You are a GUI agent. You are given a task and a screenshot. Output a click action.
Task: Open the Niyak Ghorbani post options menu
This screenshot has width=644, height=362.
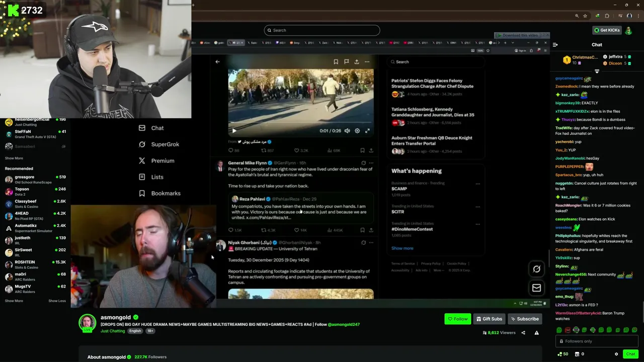tap(371, 242)
